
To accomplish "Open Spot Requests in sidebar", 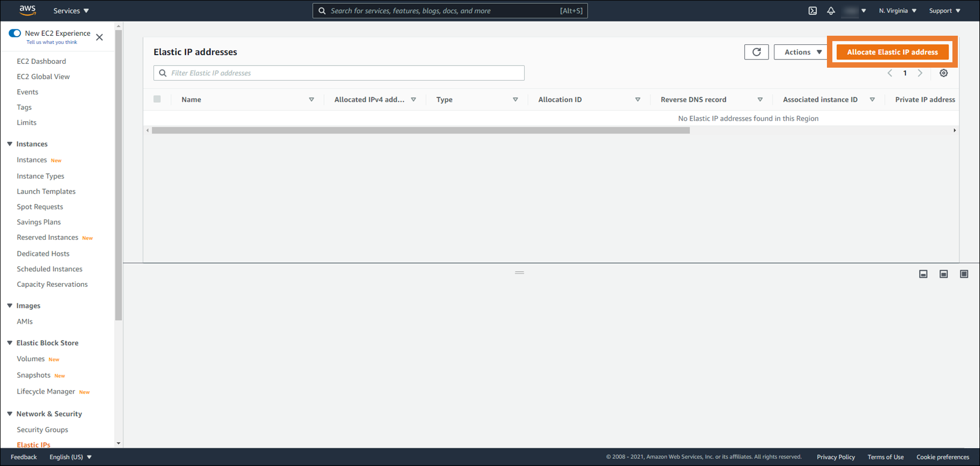I will (40, 207).
